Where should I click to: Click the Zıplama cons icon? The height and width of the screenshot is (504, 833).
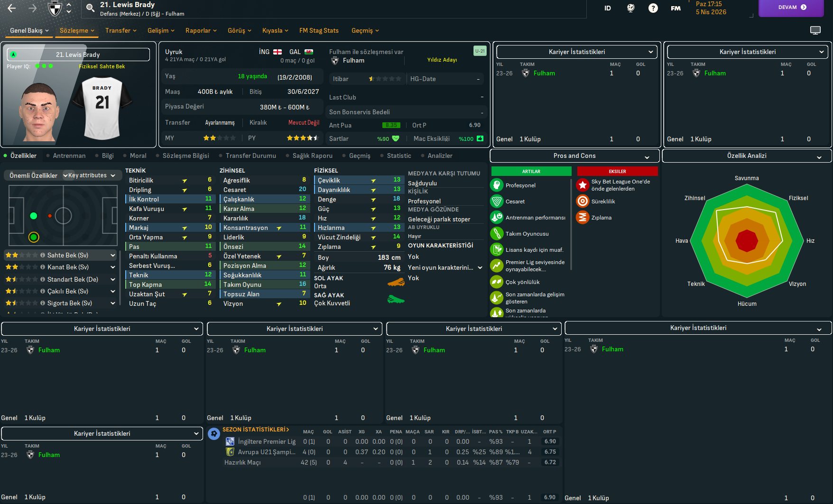583,218
